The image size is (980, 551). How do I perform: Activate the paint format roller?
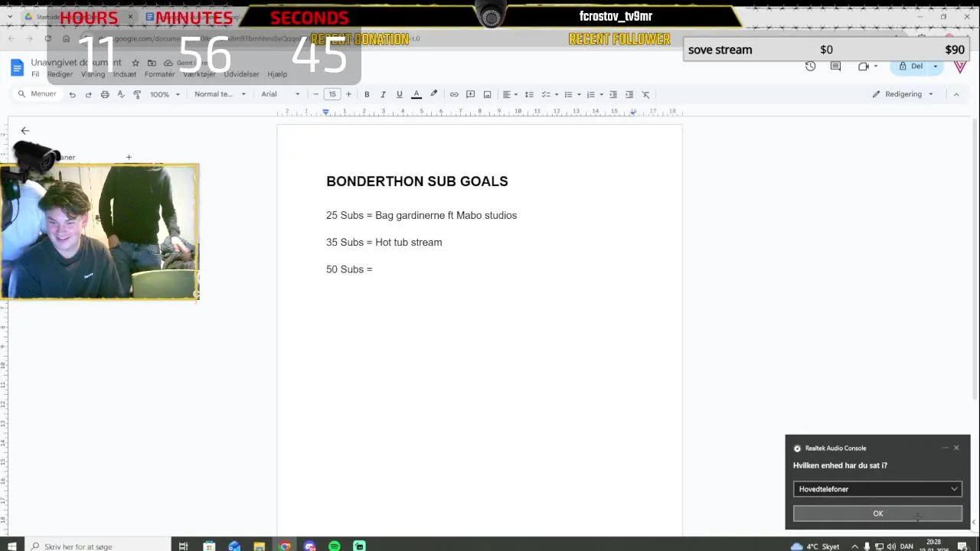(137, 94)
